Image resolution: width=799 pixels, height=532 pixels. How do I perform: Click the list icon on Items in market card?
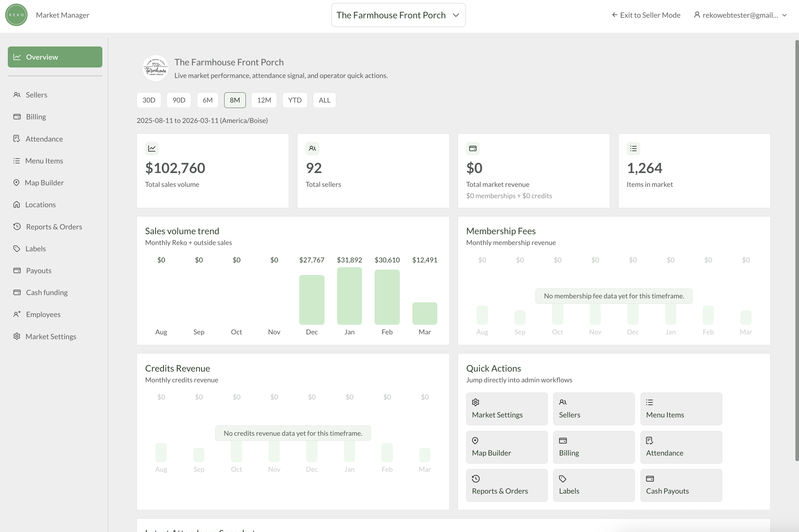point(633,148)
